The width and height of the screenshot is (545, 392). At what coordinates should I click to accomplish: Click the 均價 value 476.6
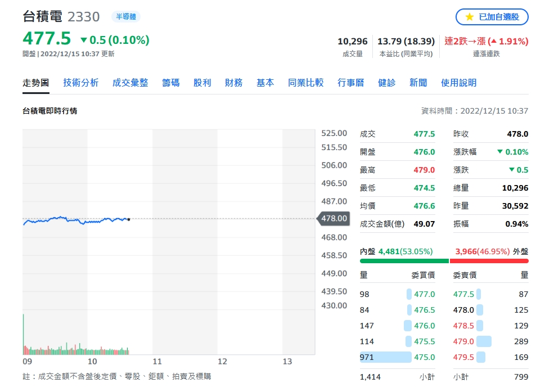[x=424, y=206]
